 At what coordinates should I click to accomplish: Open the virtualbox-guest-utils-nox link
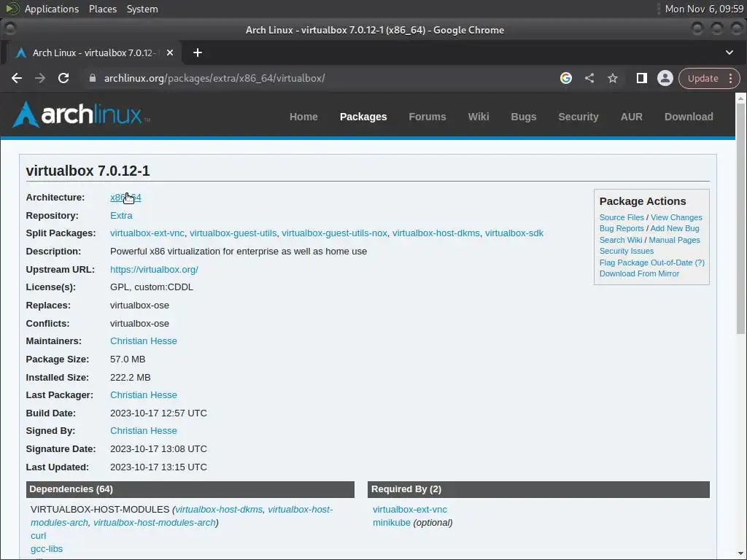pos(334,233)
